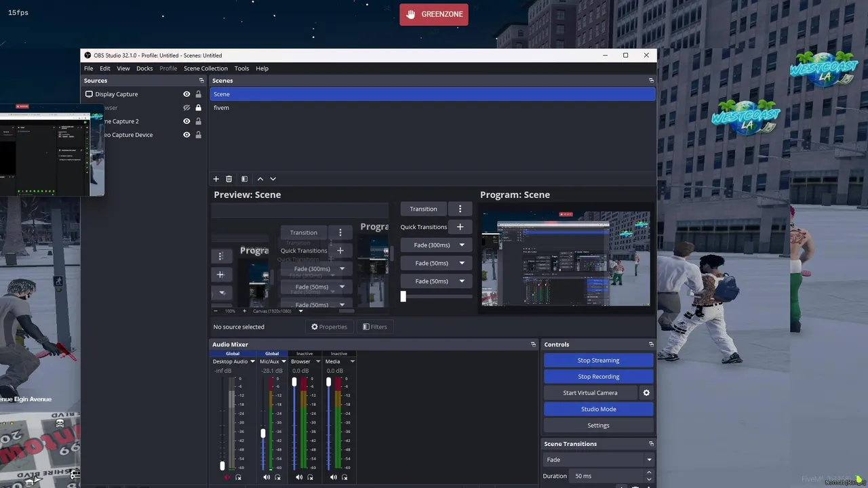Open the Docks menu

(144, 68)
